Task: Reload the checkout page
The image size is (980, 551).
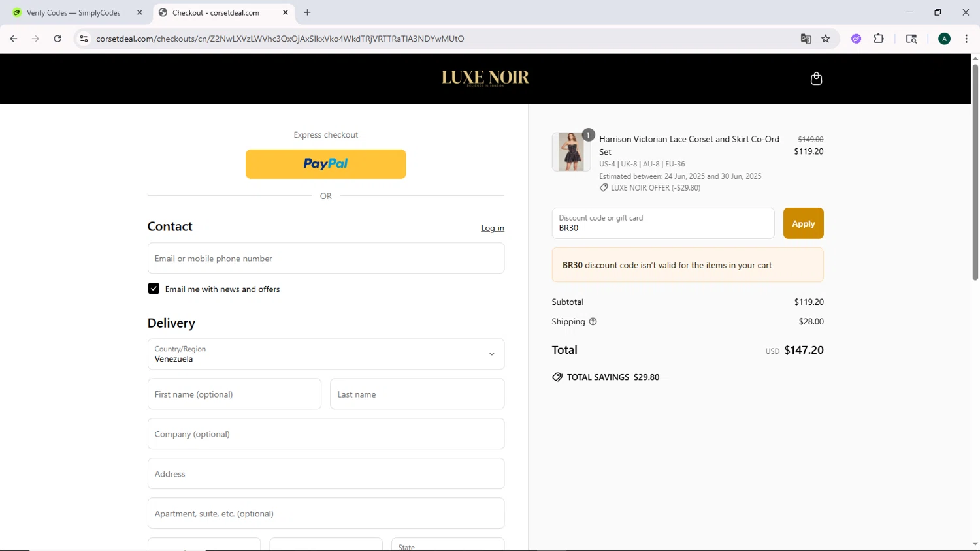Action: 57,39
